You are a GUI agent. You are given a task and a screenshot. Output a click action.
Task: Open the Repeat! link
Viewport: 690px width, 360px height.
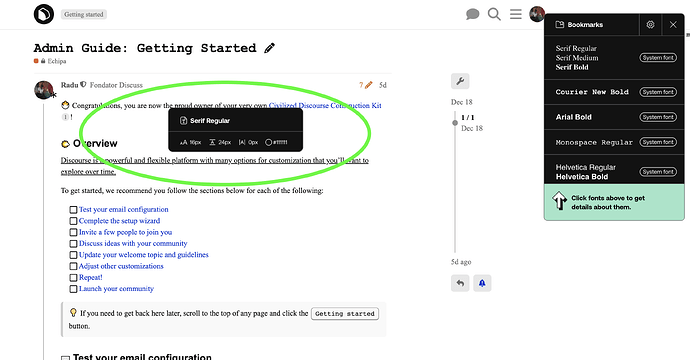click(x=91, y=278)
